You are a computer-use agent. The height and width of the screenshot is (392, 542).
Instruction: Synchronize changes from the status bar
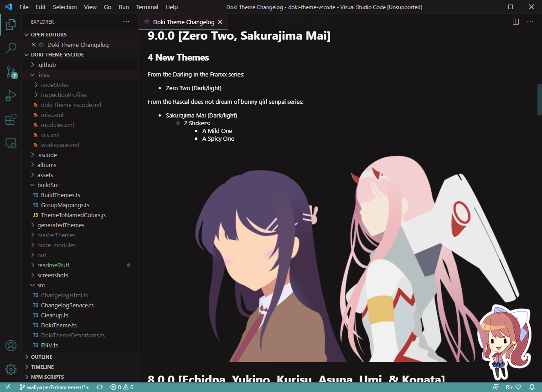tap(99, 387)
